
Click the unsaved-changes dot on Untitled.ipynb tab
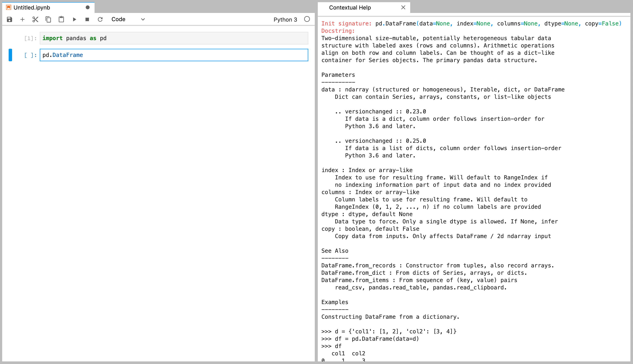(x=88, y=8)
